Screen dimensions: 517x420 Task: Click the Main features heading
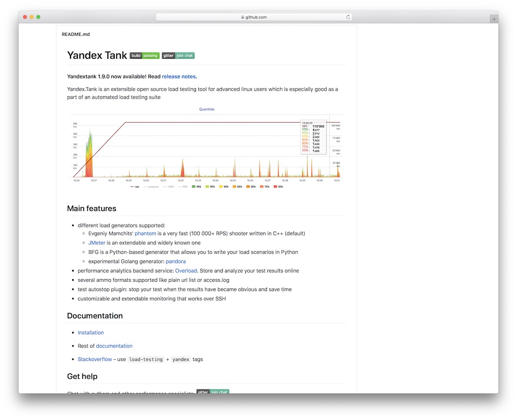[x=92, y=208]
